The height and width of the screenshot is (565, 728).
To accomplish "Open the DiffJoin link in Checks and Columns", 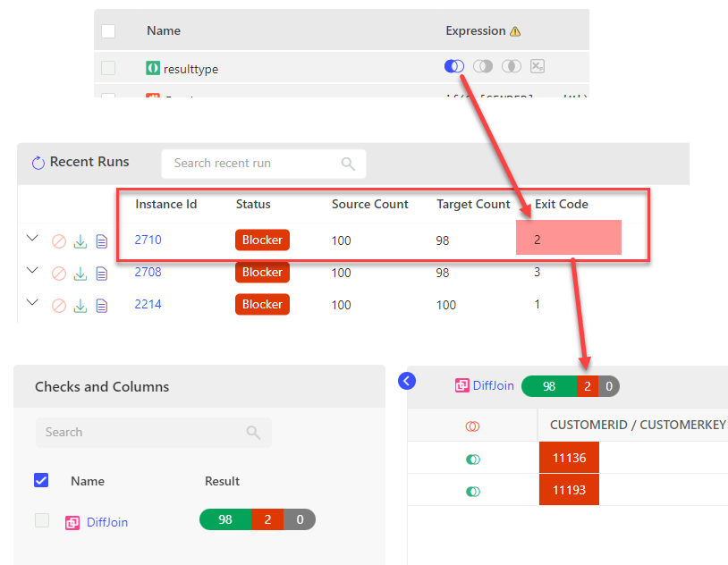I will pos(106,522).
